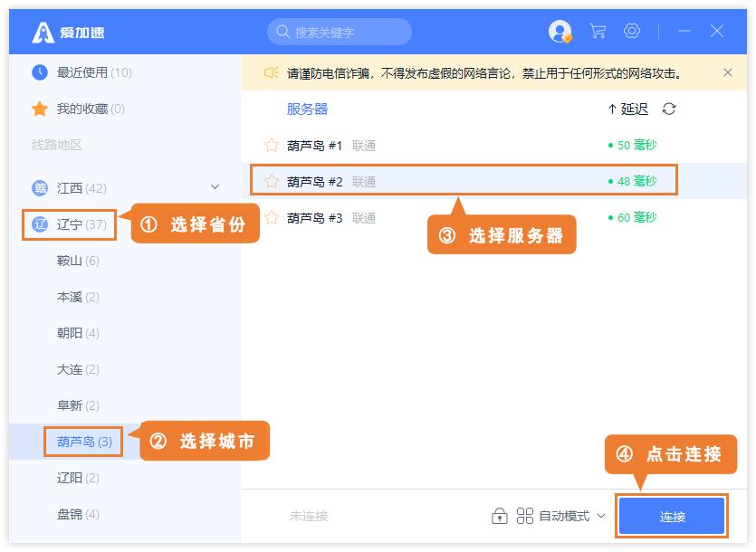Star the 葫芦岛 #3 server
Screen dimensions: 756x552
[271, 217]
